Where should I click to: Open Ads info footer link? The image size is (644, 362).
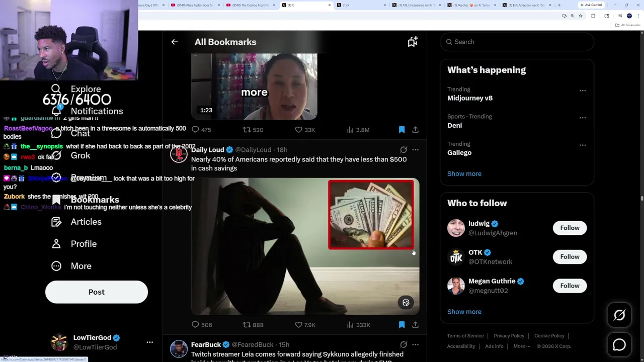point(494,346)
